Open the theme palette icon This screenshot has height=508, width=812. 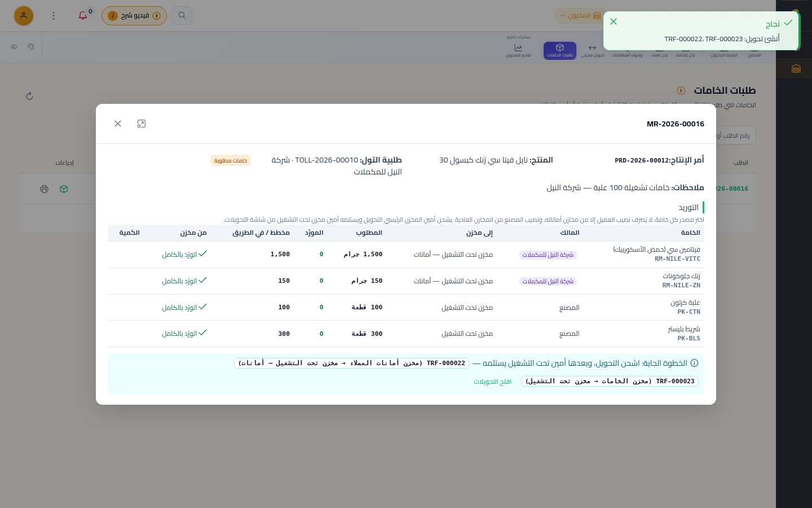tap(31, 47)
